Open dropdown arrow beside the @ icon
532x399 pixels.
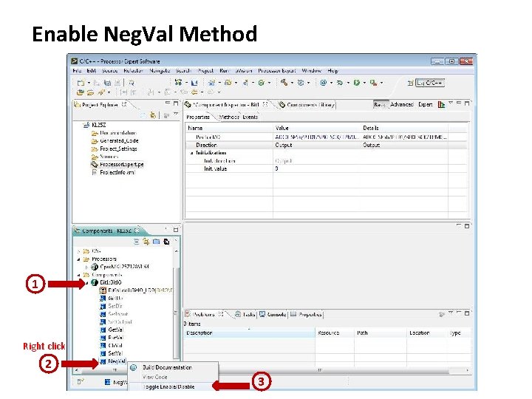pos(331,83)
